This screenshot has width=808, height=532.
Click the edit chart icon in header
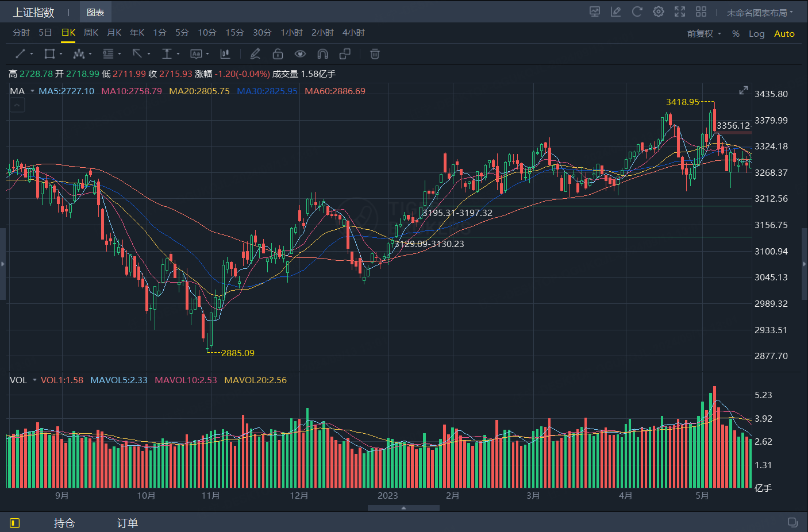(x=616, y=11)
